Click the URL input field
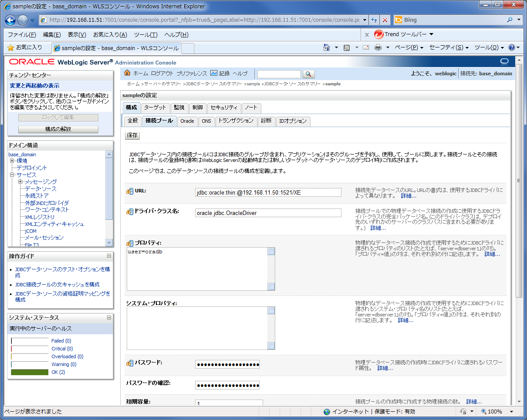The width and height of the screenshot is (527, 420). click(x=268, y=192)
